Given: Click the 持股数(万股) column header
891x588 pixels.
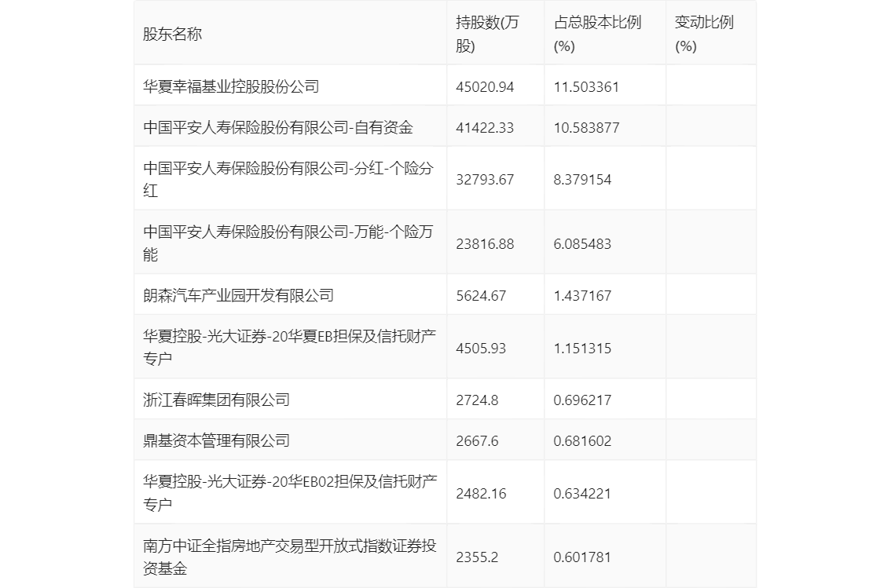Looking at the screenshot, I should [487, 34].
